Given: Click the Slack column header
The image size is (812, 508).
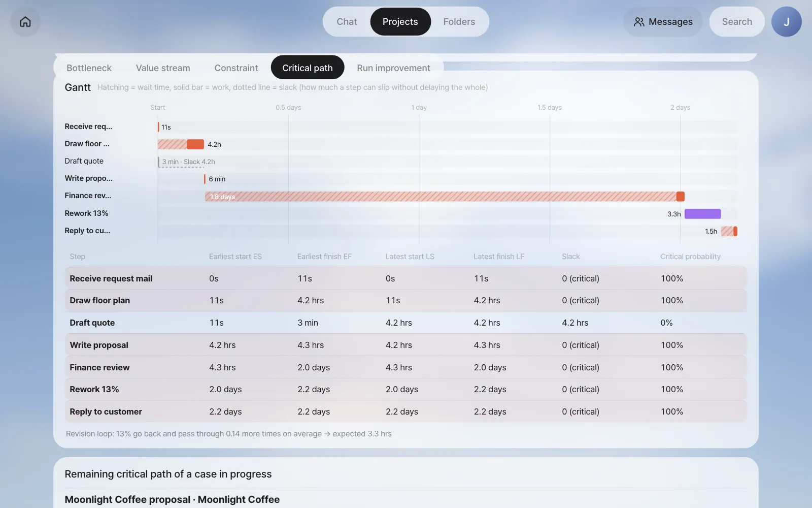Looking at the screenshot, I should [x=570, y=257].
